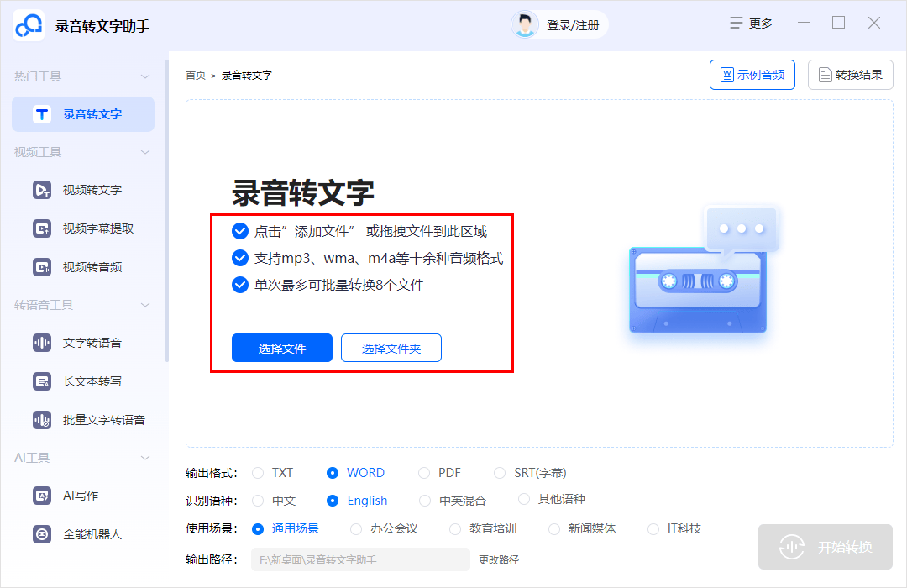Click the 开始转换 button
Screen dimensions: 907x588
click(x=826, y=547)
